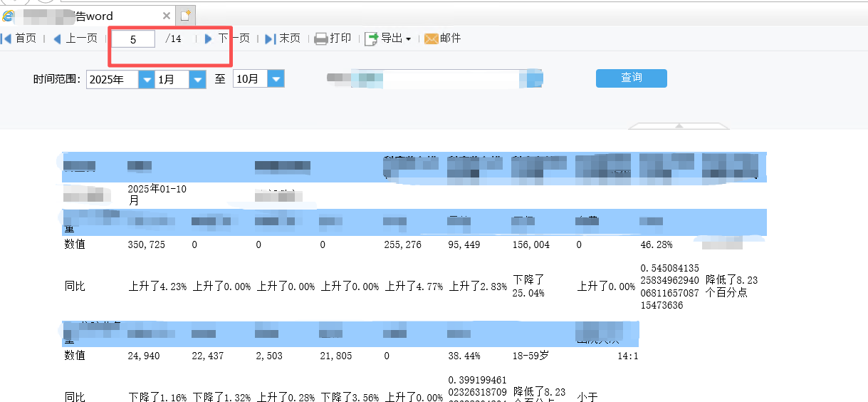This screenshot has height=402, width=868.
Task: Open the 2025年 year dropdown
Action: coord(147,79)
